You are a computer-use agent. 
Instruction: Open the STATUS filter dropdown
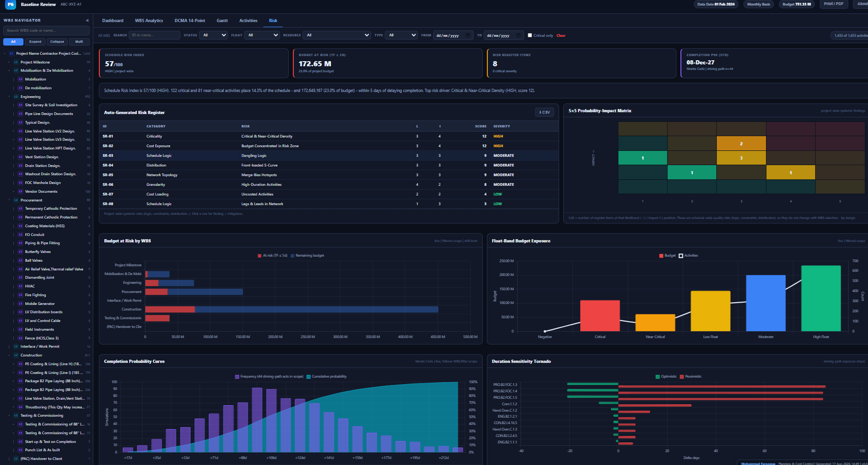click(214, 35)
